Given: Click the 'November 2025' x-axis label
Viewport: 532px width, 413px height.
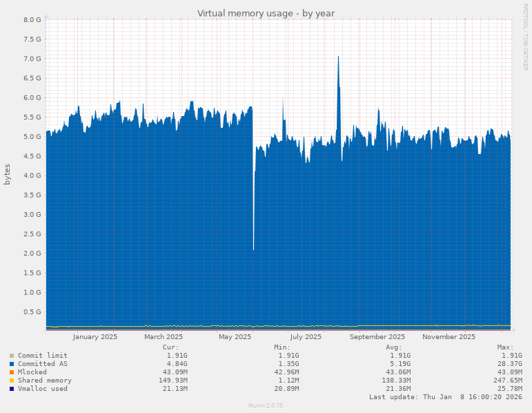Looking at the screenshot, I should pos(449,337).
